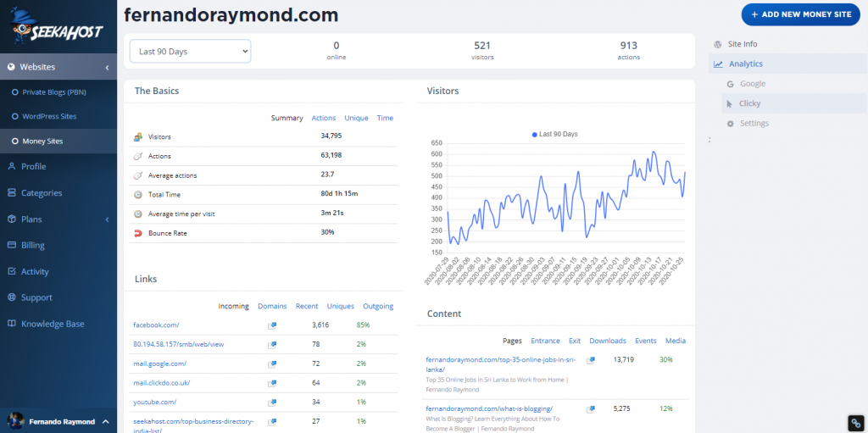The image size is (868, 433).
Task: Click the globe icon next to Websites
Action: pos(10,67)
